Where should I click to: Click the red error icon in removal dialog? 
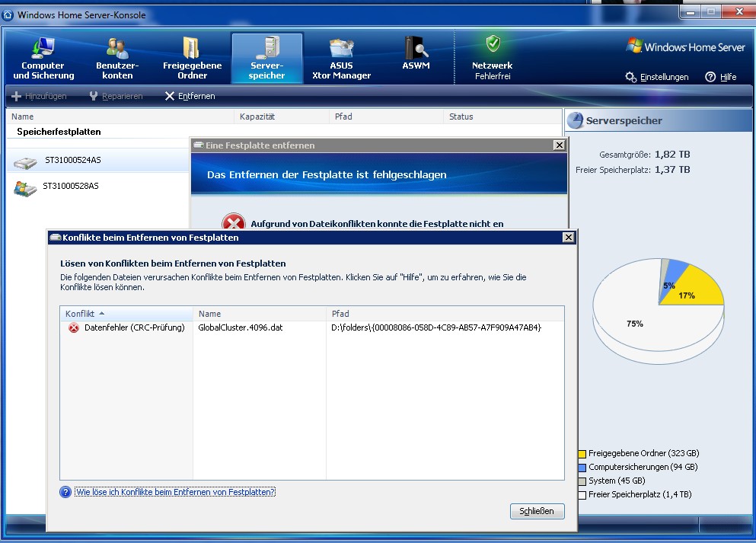click(234, 222)
